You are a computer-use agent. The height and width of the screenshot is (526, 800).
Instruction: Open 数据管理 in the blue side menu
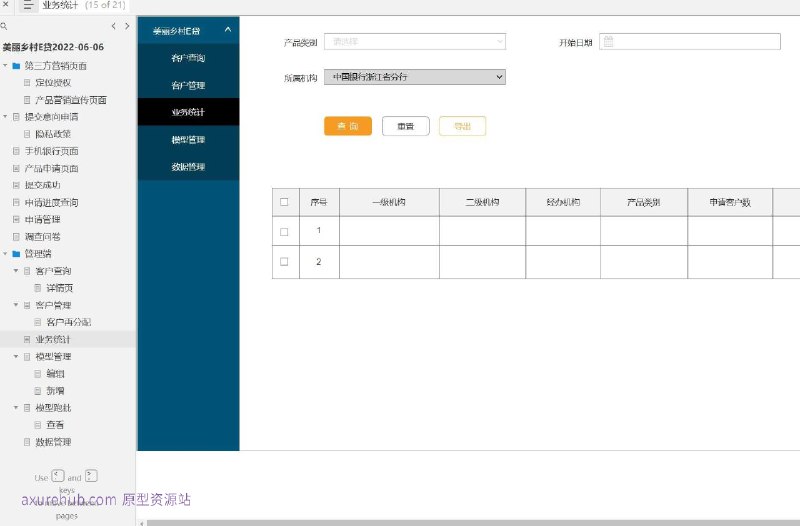tap(188, 166)
